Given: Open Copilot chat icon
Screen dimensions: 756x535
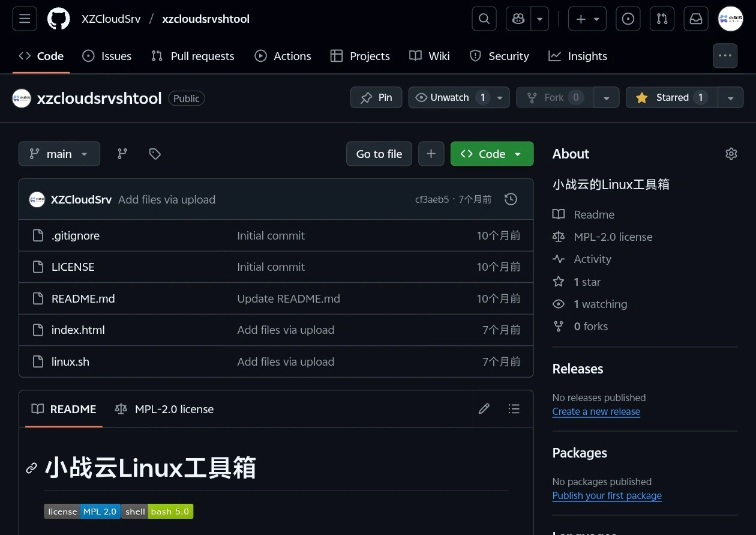Looking at the screenshot, I should [517, 19].
